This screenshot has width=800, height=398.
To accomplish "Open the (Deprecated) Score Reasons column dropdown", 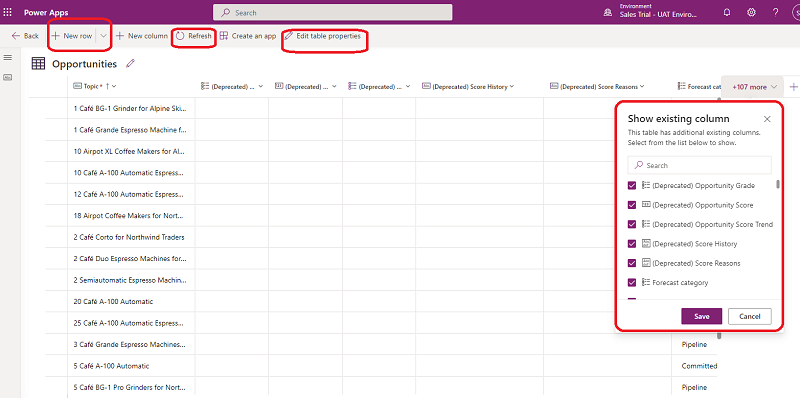I will pyautogui.click(x=642, y=86).
